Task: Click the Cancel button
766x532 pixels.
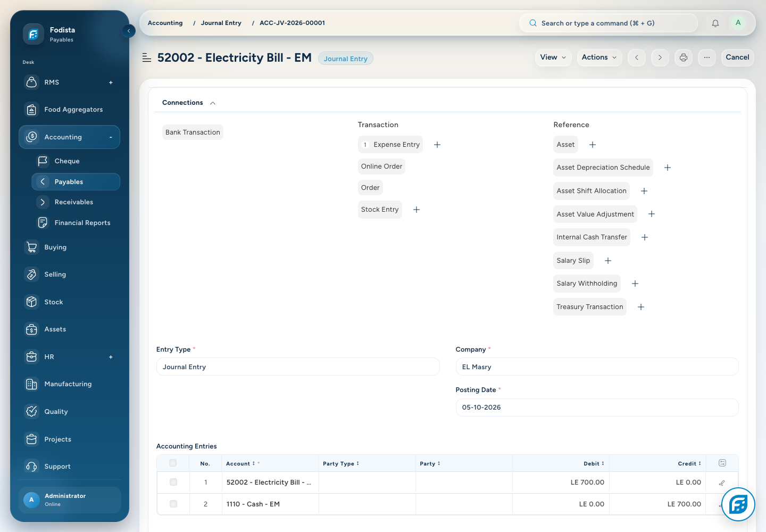Action: tap(737, 57)
